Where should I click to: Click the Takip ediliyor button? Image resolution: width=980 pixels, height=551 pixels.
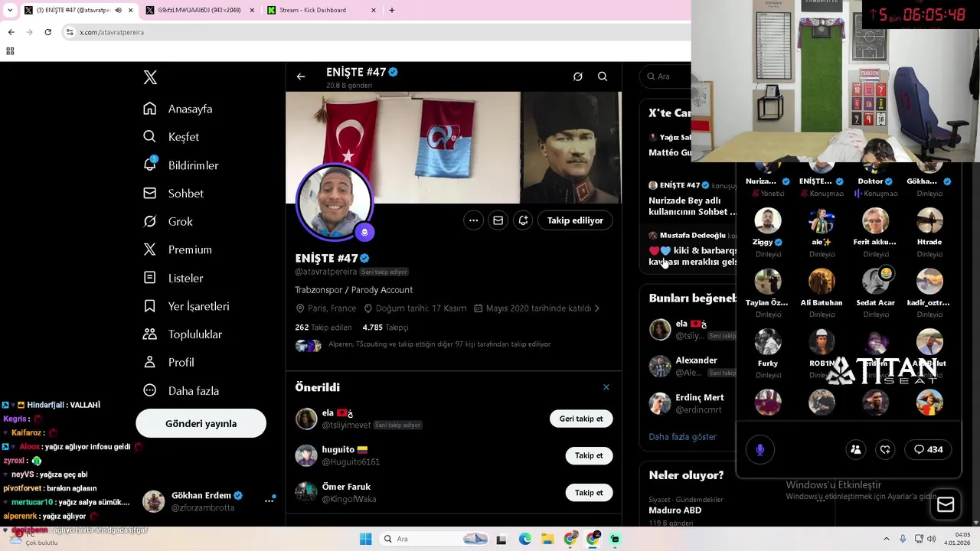575,220
